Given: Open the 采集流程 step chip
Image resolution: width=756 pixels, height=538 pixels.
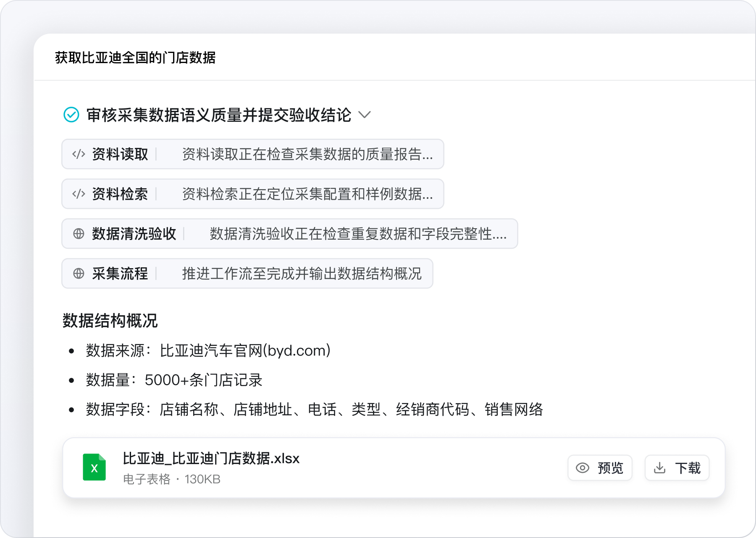Looking at the screenshot, I should click(247, 274).
